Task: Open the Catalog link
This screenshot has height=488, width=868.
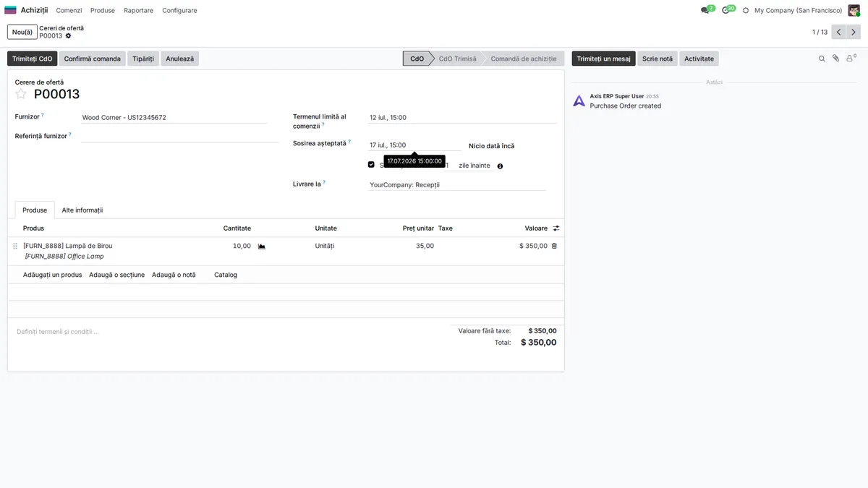Action: [226, 275]
